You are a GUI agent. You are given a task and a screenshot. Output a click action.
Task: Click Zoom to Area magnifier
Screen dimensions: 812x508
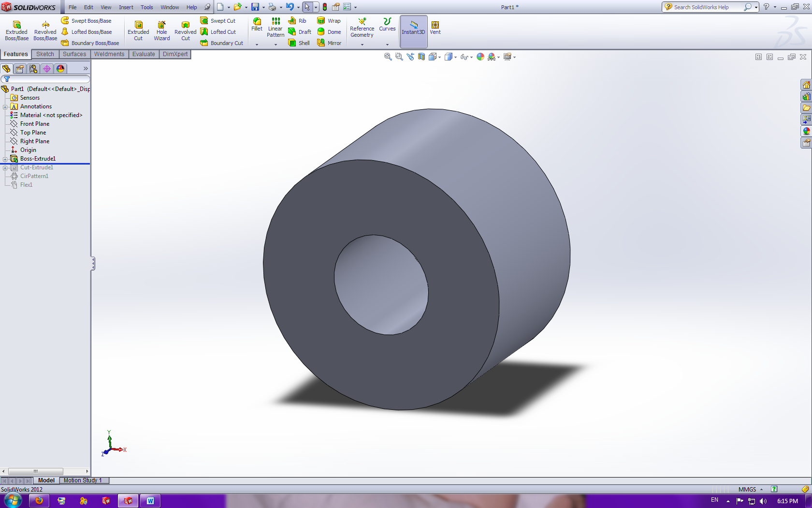(399, 57)
